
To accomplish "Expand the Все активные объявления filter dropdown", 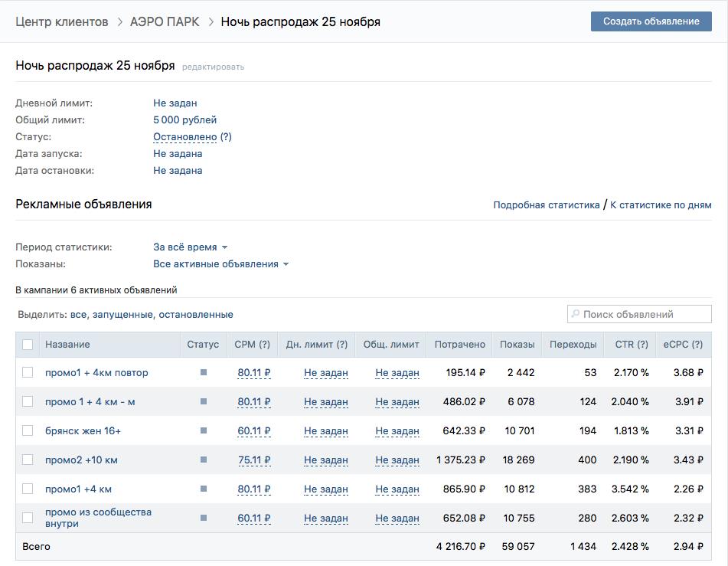I will pos(220,264).
